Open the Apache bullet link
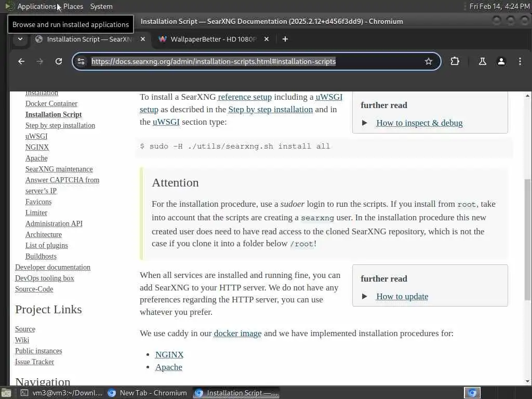The width and height of the screenshot is (532, 399). point(169,367)
